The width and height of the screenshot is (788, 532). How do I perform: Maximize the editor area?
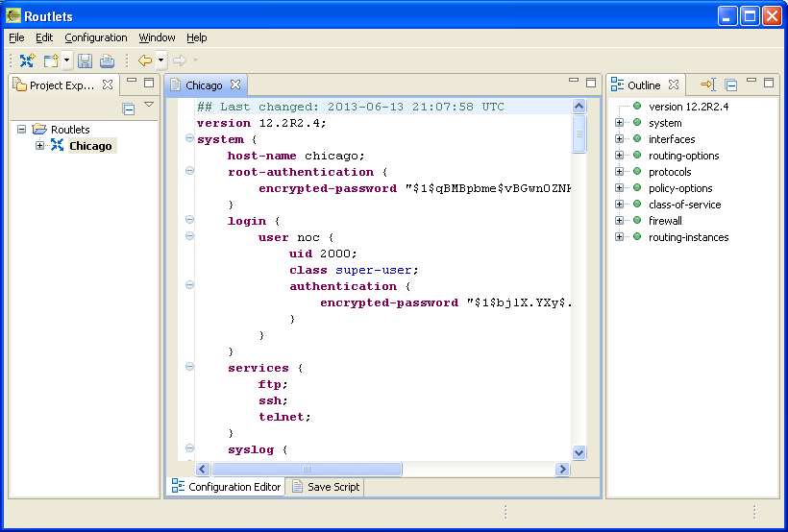point(591,83)
